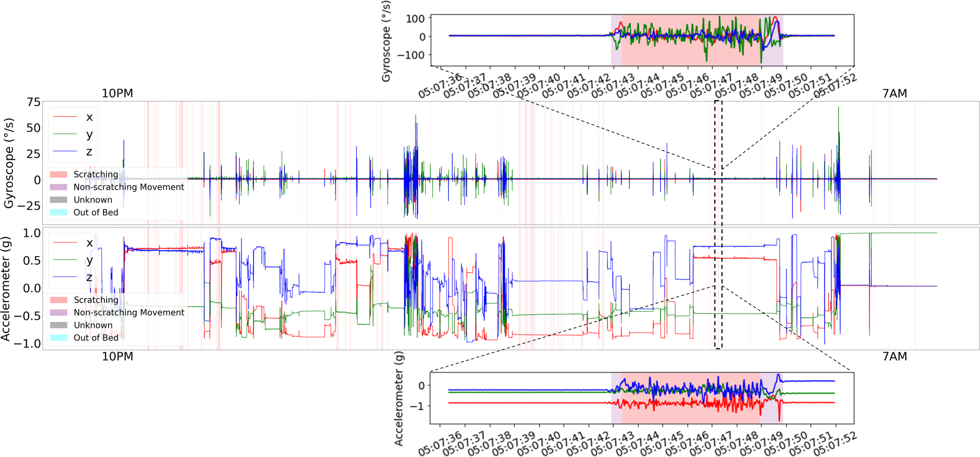Click the Accelerometer (g) axis title
The height and width of the screenshot is (457, 980).
[x=9, y=287]
